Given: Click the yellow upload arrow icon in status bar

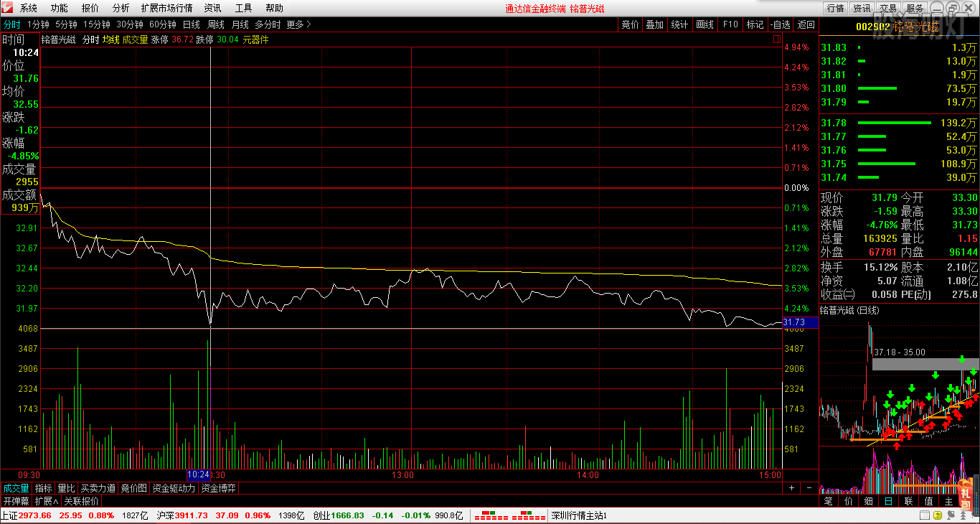Looking at the screenshot, I should point(938,515).
